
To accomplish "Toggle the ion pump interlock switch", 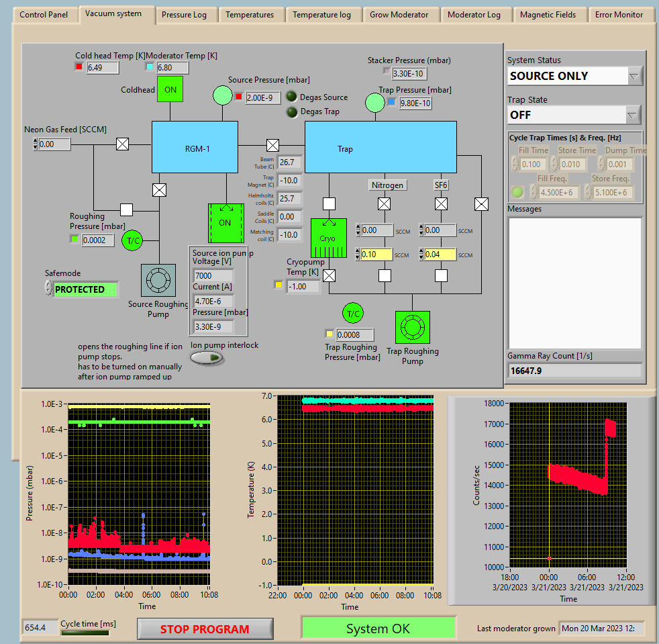I will [207, 358].
